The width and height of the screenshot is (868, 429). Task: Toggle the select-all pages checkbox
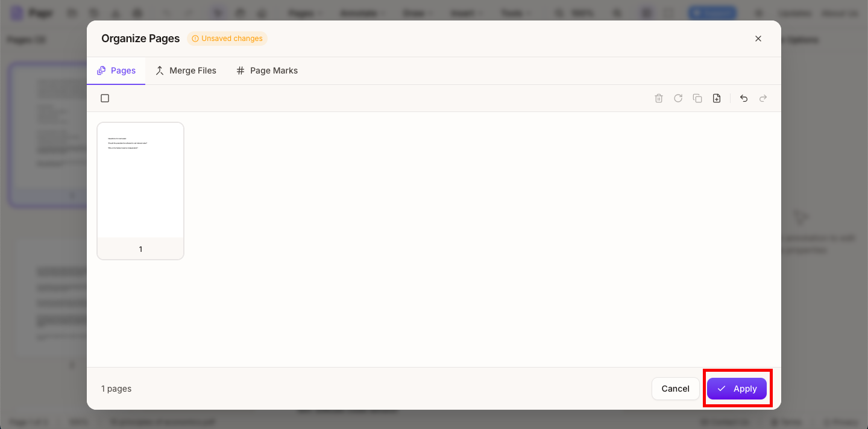[x=105, y=98]
